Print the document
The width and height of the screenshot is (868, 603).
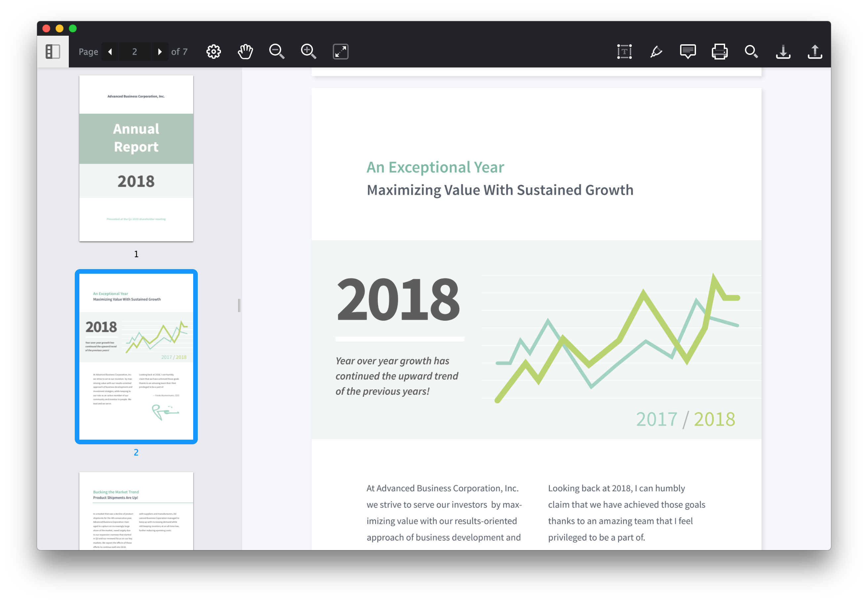point(719,52)
